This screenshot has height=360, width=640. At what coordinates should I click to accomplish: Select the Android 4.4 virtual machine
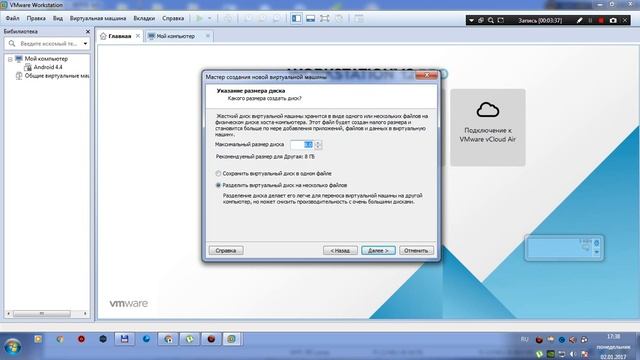(48, 67)
